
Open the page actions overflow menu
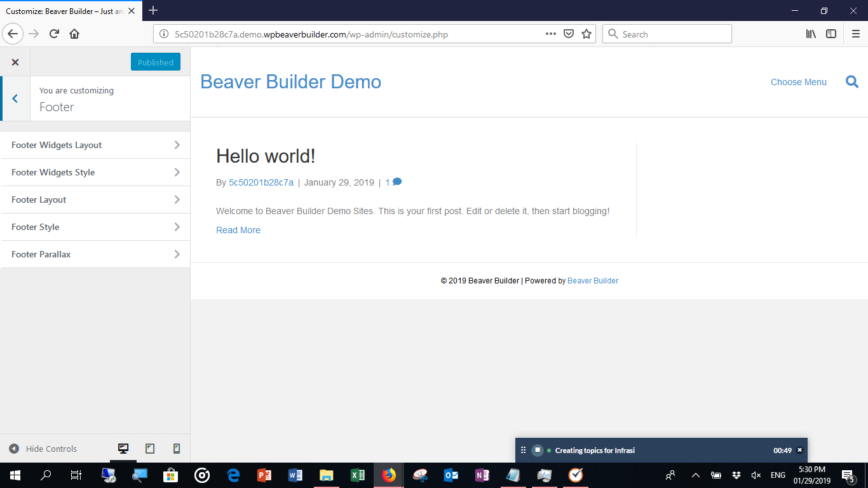(x=550, y=34)
